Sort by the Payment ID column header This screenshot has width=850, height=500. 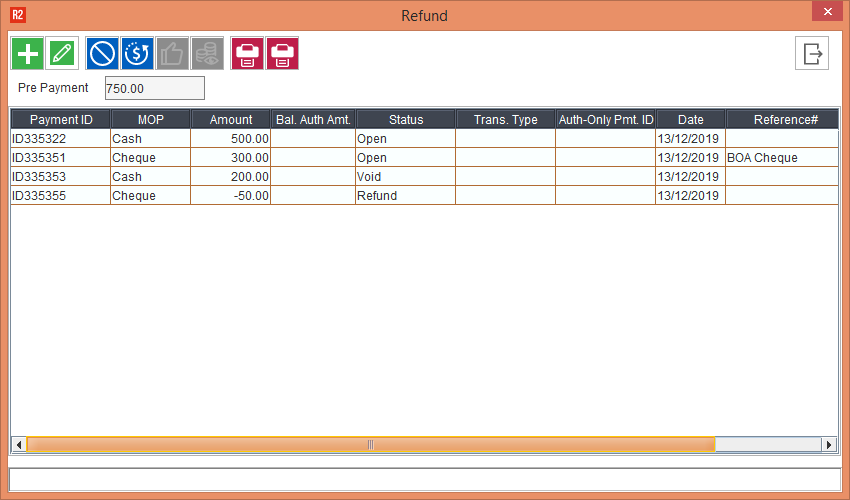(60, 120)
